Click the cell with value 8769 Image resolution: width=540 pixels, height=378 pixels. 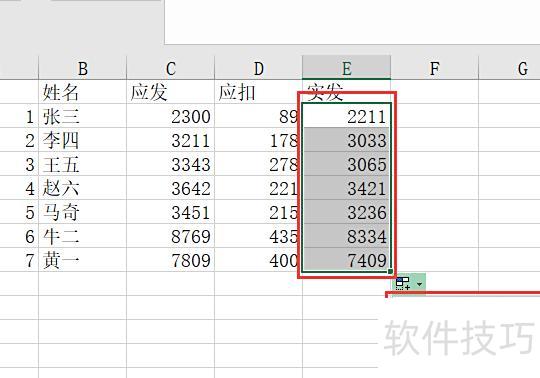pos(170,236)
